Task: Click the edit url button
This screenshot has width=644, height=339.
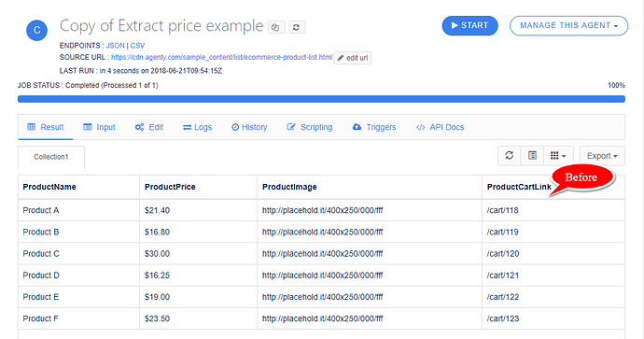Action: pyautogui.click(x=353, y=58)
